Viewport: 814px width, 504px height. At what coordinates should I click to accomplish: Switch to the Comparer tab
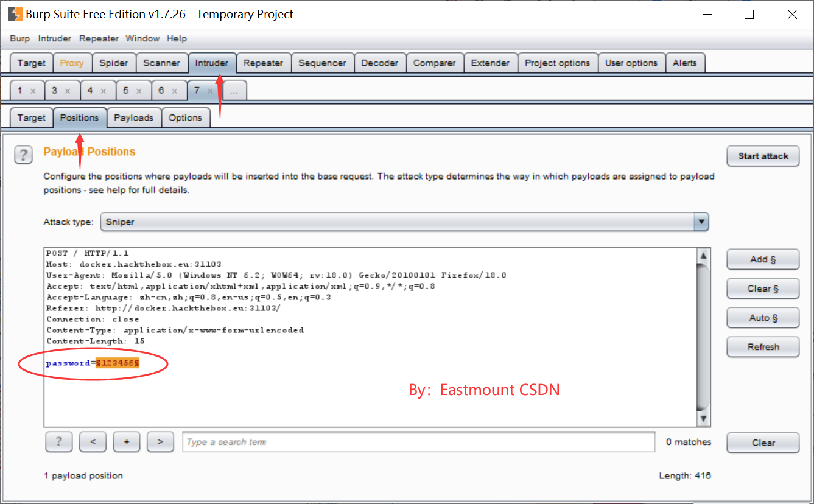pyautogui.click(x=435, y=63)
